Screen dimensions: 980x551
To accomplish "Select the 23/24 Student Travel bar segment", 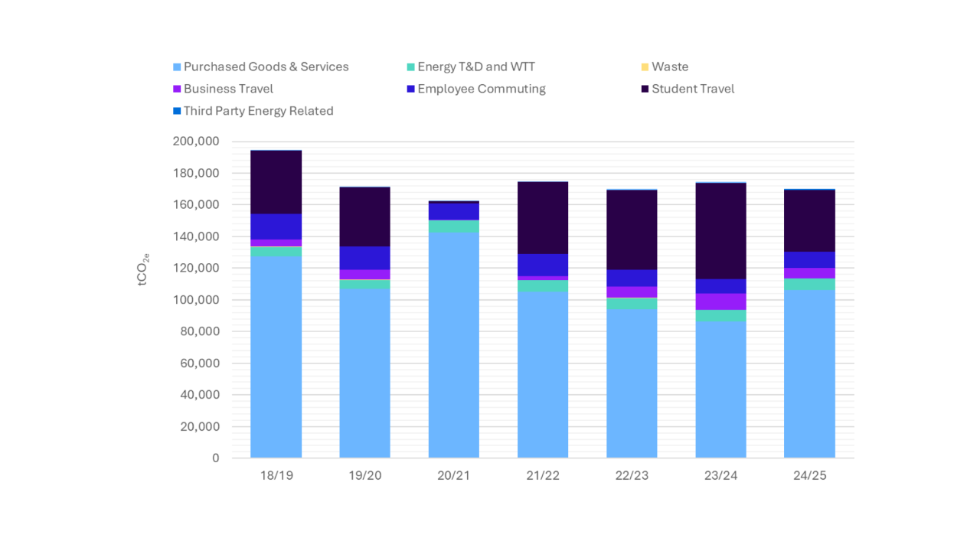I will (720, 231).
